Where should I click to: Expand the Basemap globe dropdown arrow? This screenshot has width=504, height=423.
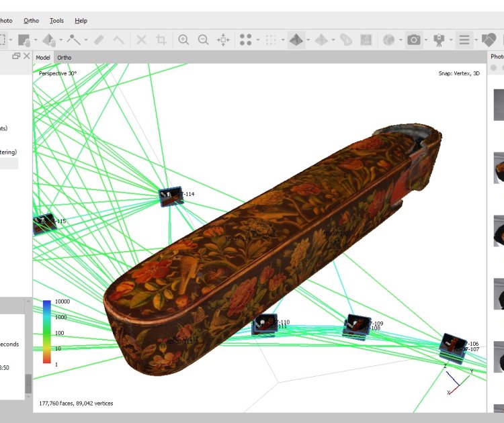point(401,40)
